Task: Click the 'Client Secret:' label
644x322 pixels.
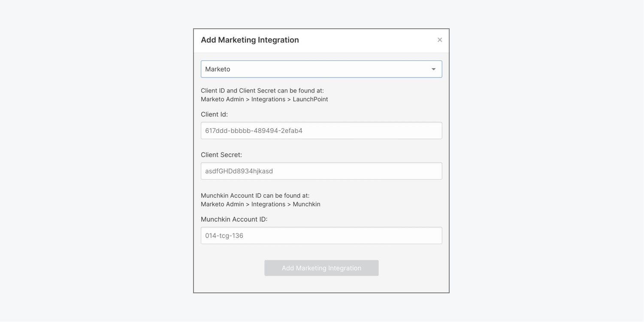Action: [x=221, y=155]
